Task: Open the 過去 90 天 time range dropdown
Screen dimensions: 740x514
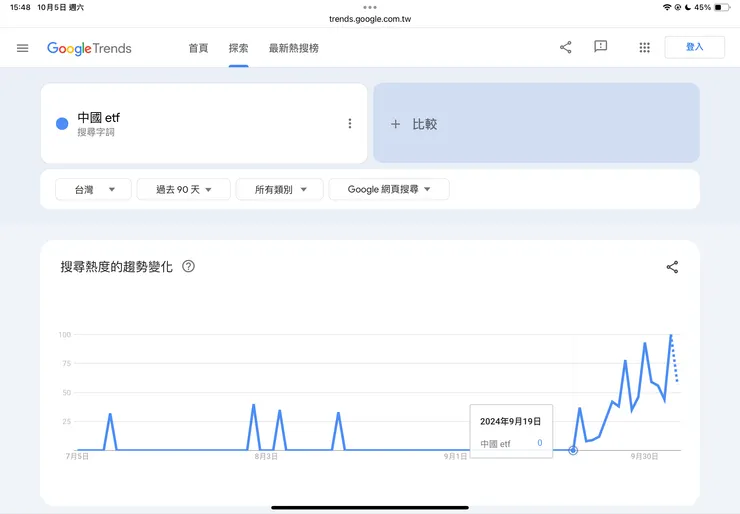Action: pos(184,189)
